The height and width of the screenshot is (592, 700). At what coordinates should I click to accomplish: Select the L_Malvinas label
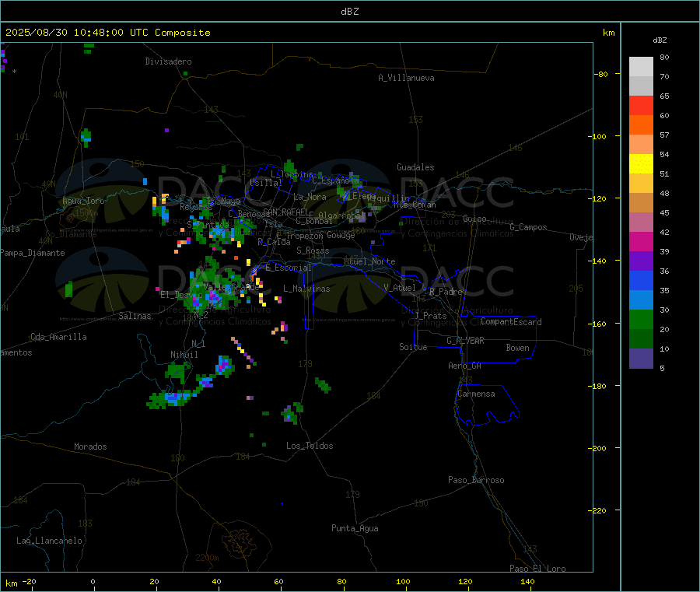306,289
